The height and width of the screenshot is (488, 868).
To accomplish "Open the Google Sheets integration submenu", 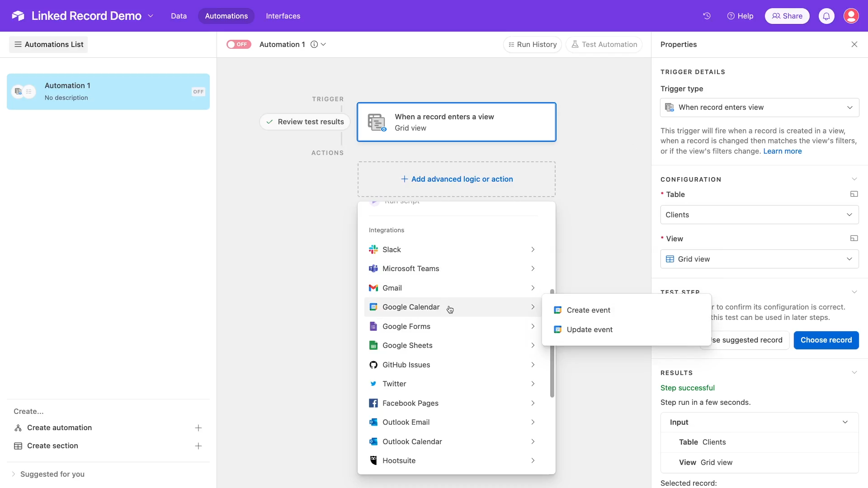I will coord(452,345).
